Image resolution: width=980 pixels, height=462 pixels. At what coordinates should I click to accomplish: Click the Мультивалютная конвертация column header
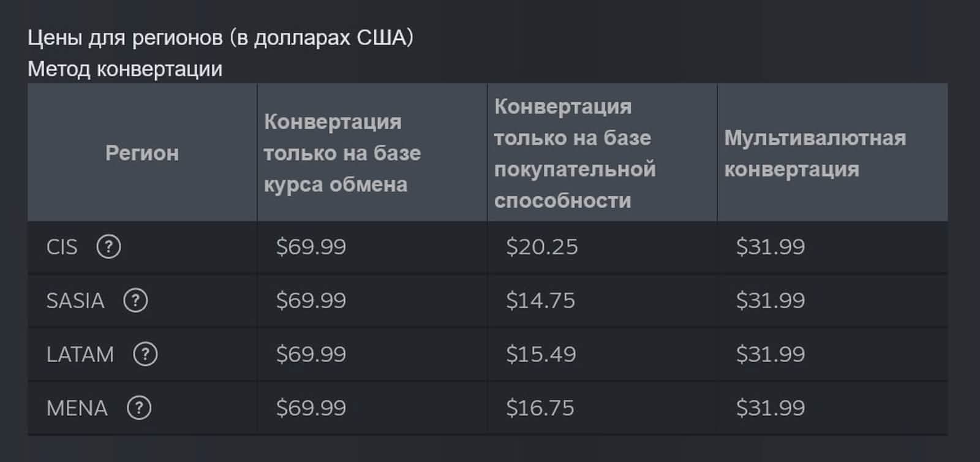[815, 153]
